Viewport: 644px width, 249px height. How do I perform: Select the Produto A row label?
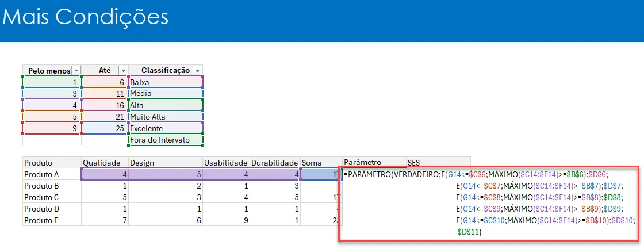52,174
